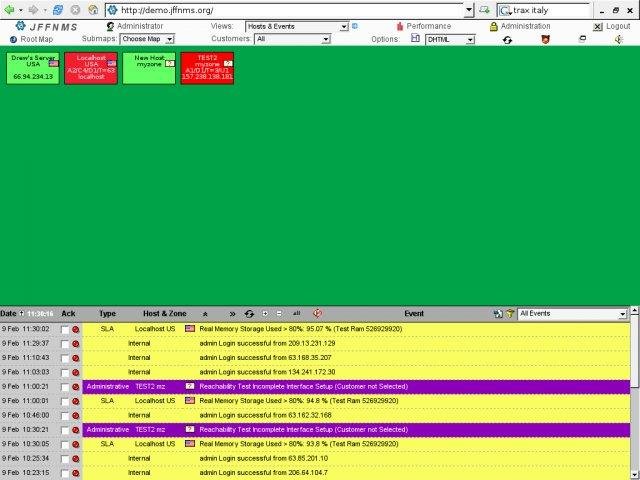Tick Ack checkbox for 9 Feb 10:46:00 event

click(x=65, y=416)
